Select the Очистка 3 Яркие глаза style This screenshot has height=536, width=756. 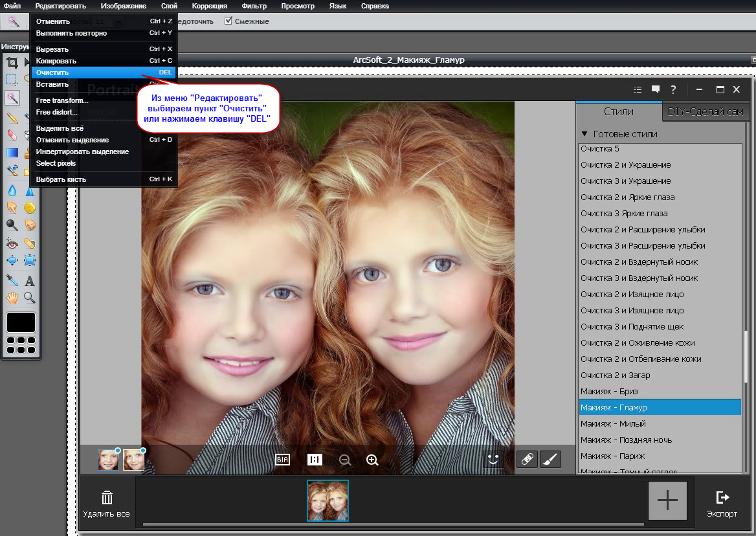pos(660,213)
